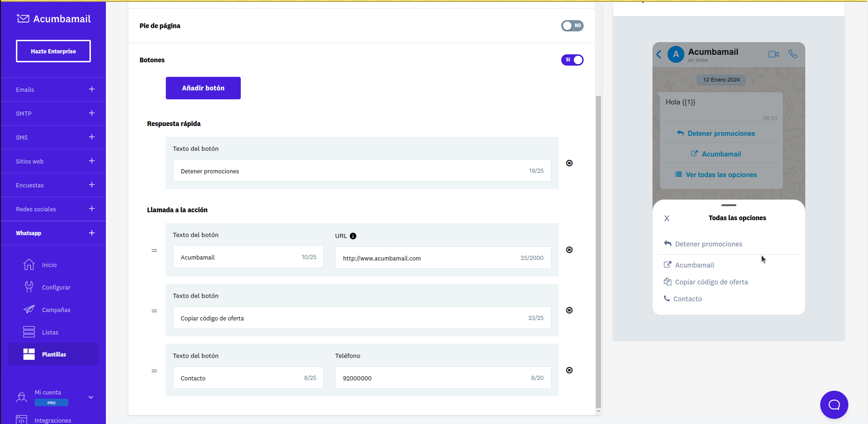Image resolution: width=868 pixels, height=424 pixels.
Task: Click phone call icon in preview header
Action: (793, 54)
